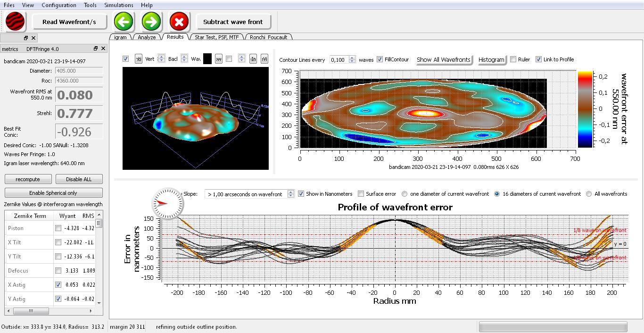Open the Slope arcseconds dropdown

coord(291,194)
